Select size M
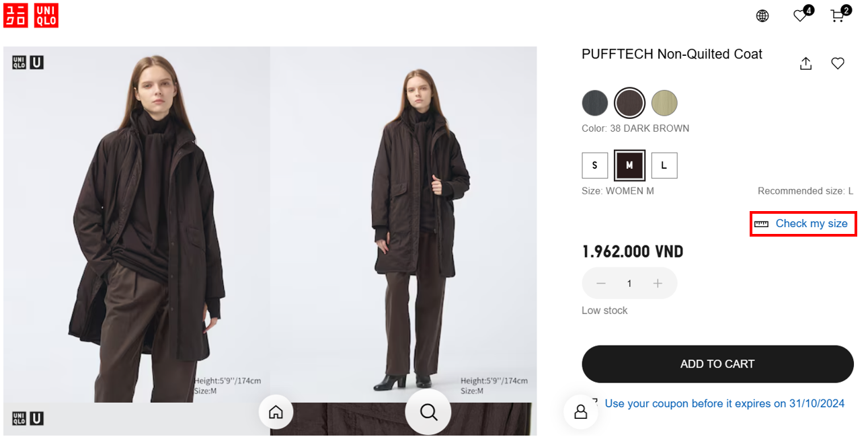The image size is (868, 445). [x=629, y=165]
